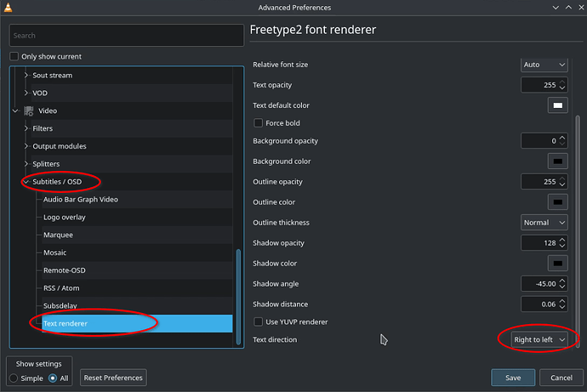The width and height of the screenshot is (587, 392).
Task: Click the Save button
Action: click(513, 378)
